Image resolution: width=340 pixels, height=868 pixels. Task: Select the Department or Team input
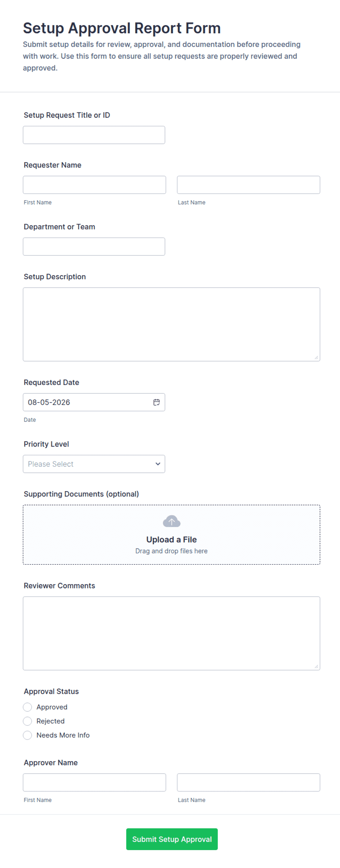click(94, 247)
